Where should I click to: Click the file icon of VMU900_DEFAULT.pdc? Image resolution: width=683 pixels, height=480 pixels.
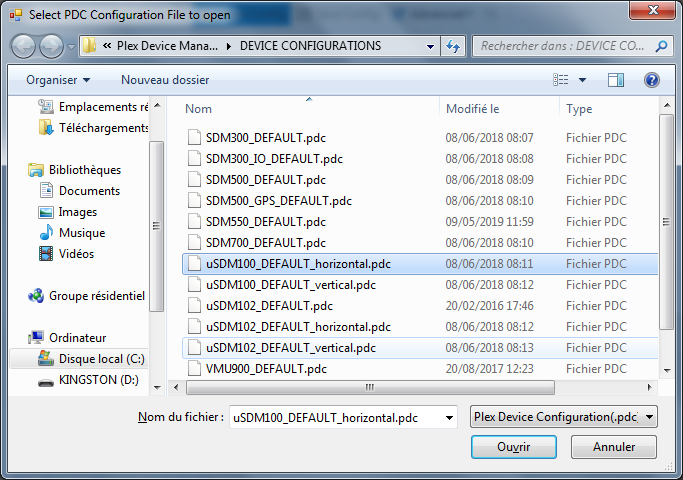(x=194, y=368)
